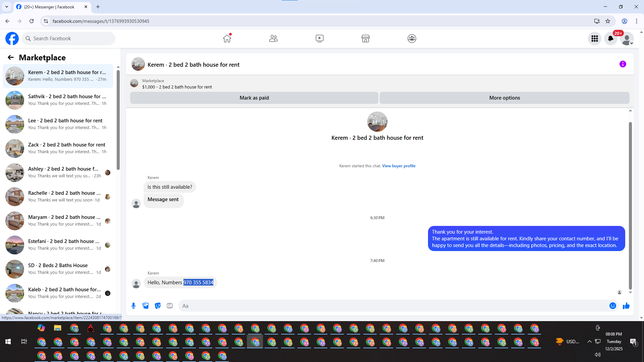Open the GIF picker icon

pos(170,306)
